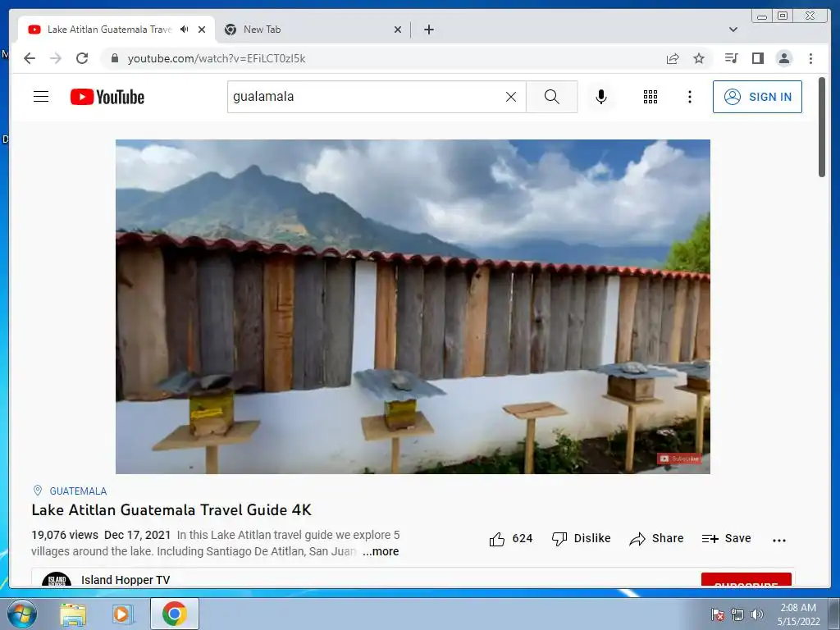Open the tab search chevron
This screenshot has height=630, width=840.
(733, 30)
